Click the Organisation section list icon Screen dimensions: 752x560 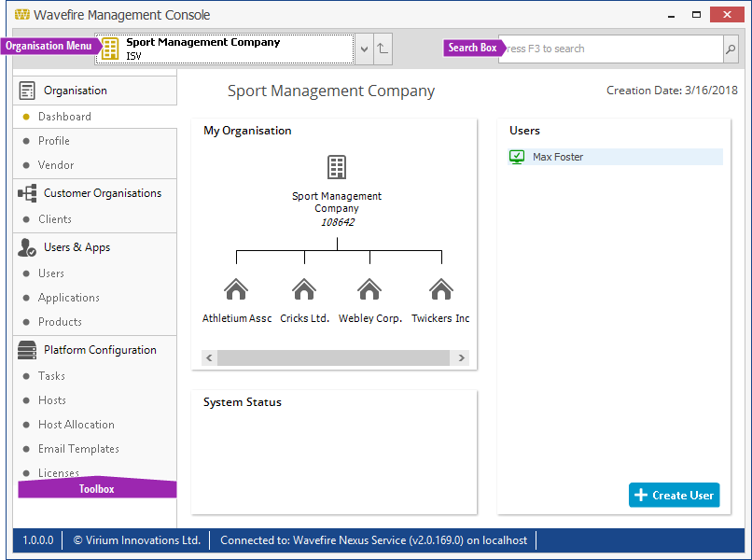point(27,91)
